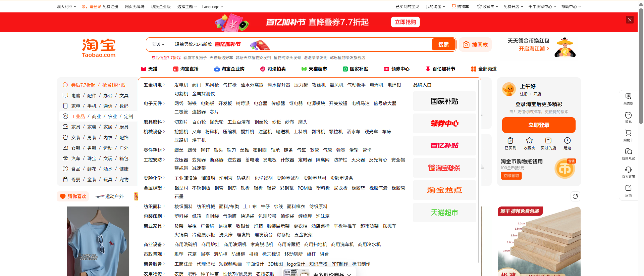Switch to the 运动户外 tab
Viewport: 644px width, 276px height.
[110, 196]
